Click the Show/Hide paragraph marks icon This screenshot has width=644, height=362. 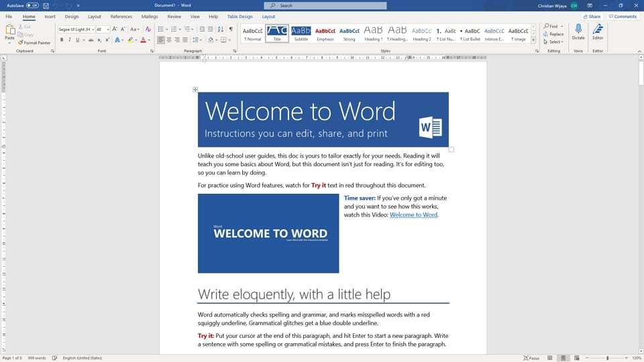[231, 29]
